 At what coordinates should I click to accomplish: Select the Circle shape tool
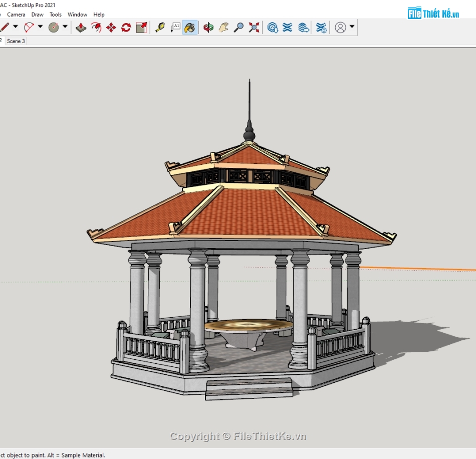pos(54,28)
